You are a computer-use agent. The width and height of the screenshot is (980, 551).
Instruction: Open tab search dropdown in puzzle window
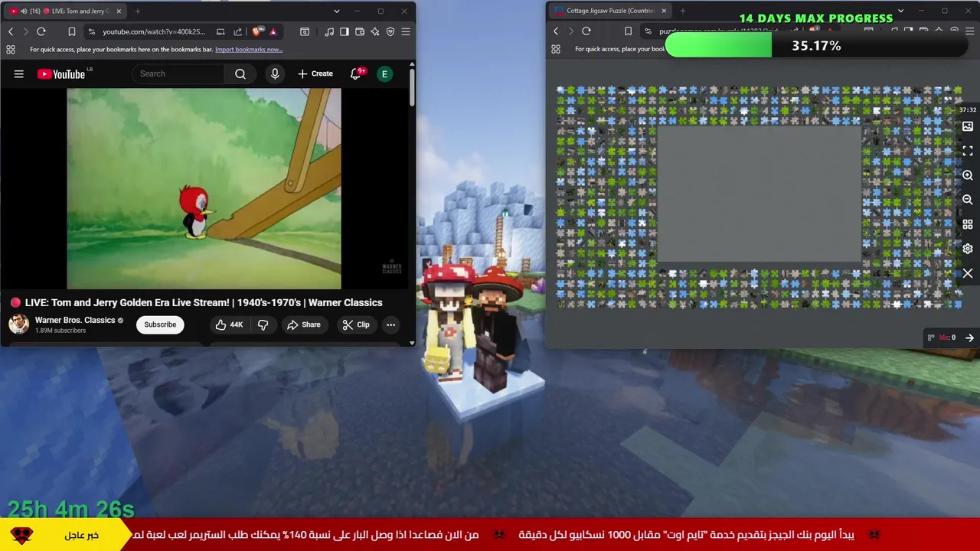tap(900, 11)
